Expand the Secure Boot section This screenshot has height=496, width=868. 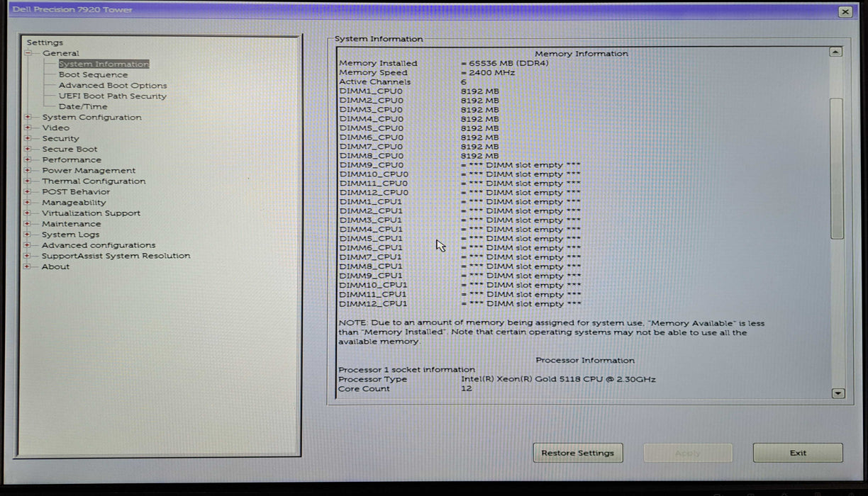pyautogui.click(x=27, y=149)
